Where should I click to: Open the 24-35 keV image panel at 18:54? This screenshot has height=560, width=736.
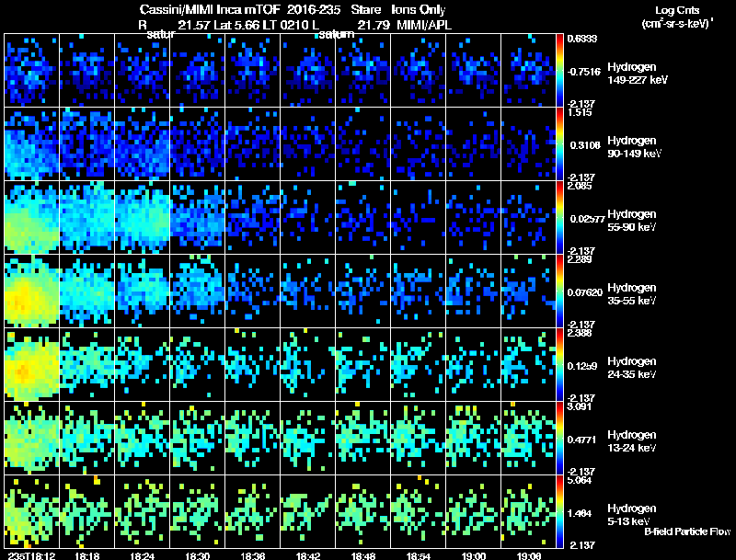(x=419, y=364)
